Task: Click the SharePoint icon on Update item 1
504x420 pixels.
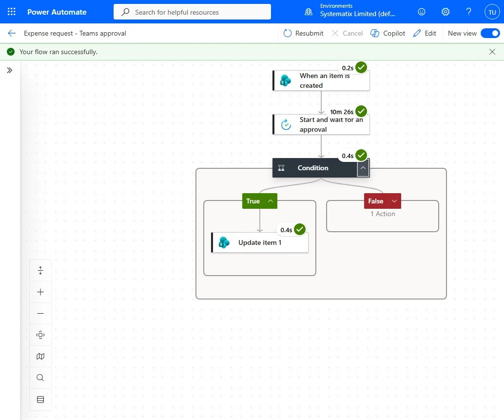Action: [x=224, y=242]
